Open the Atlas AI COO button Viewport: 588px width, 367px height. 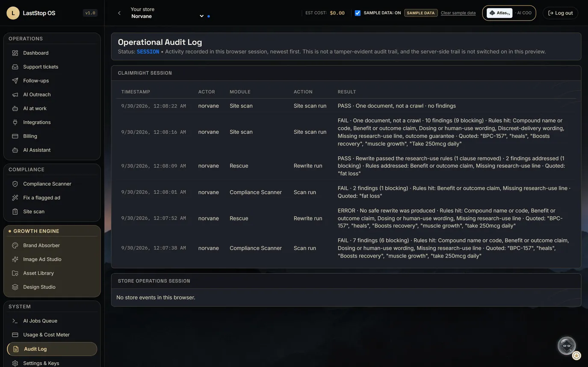click(509, 13)
